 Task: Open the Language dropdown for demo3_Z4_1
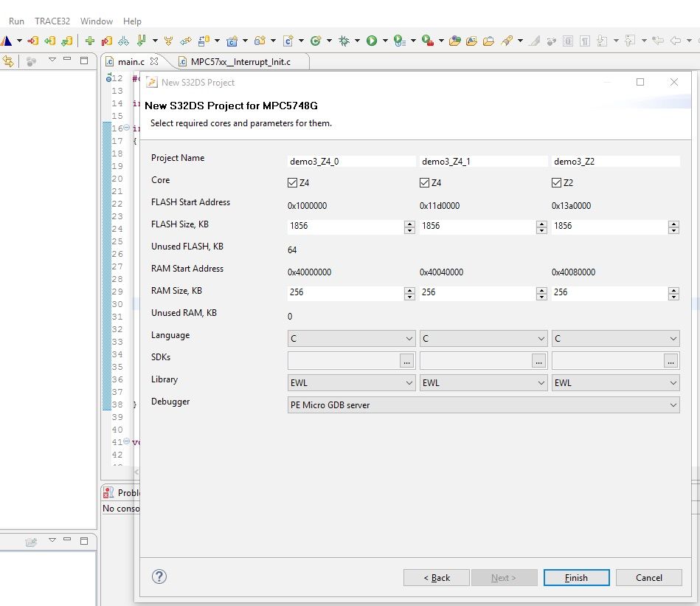click(483, 339)
